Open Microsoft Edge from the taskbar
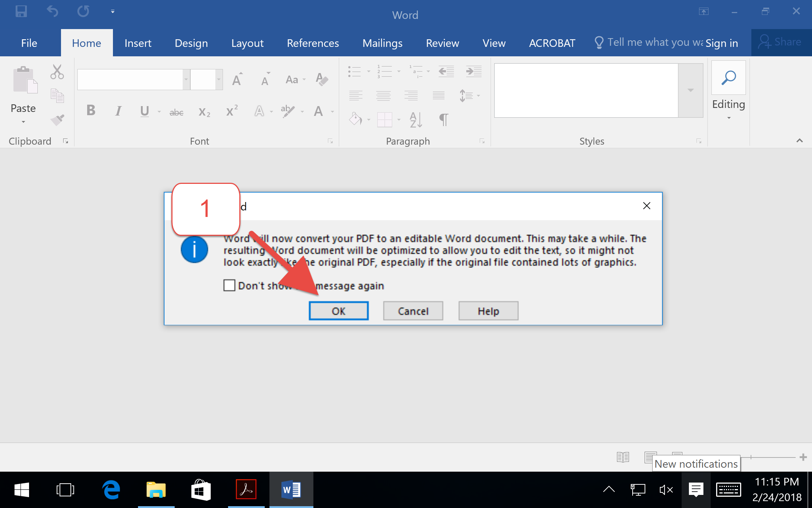Image resolution: width=812 pixels, height=508 pixels. coord(111,489)
